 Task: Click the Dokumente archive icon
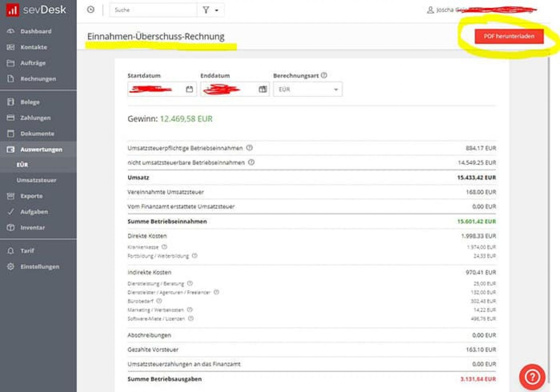coord(11,133)
